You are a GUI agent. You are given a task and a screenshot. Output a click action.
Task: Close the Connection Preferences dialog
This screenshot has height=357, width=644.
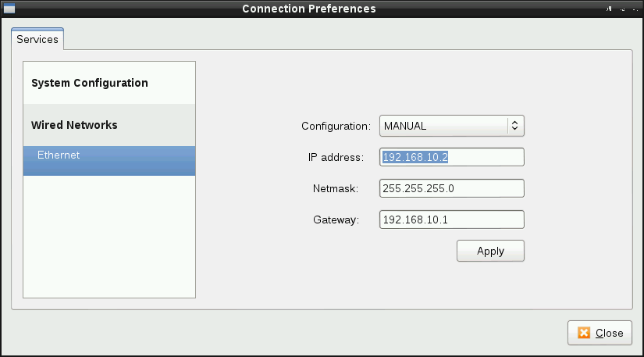coord(600,333)
